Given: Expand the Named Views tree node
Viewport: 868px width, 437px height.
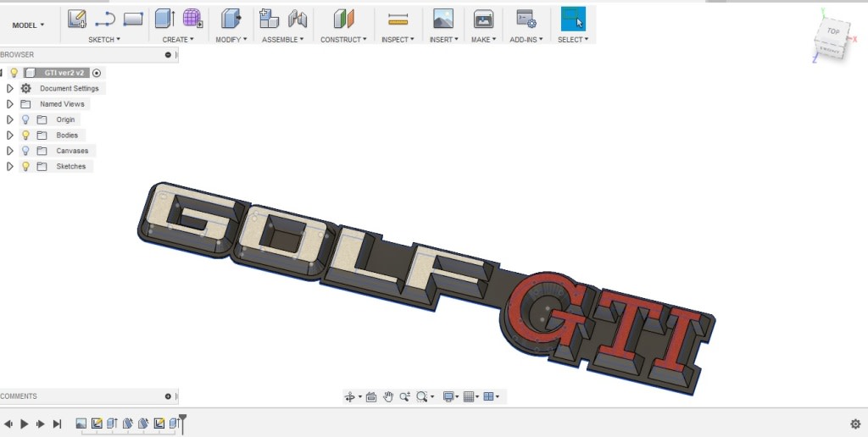Looking at the screenshot, I should point(9,104).
